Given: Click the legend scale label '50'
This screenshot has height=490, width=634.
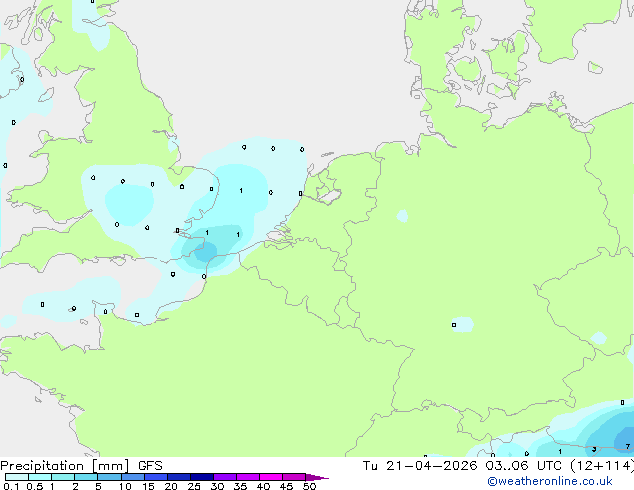Looking at the screenshot, I should click(x=309, y=486).
